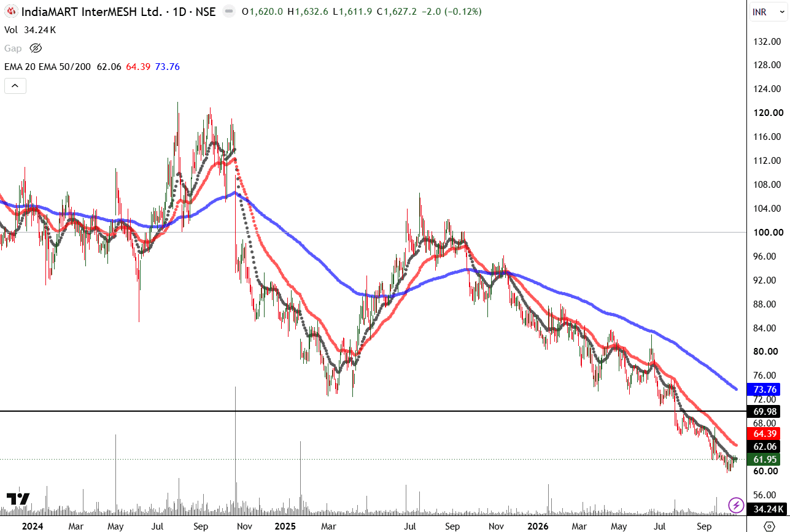Open chart settings via the hexagon icon

click(x=769, y=525)
